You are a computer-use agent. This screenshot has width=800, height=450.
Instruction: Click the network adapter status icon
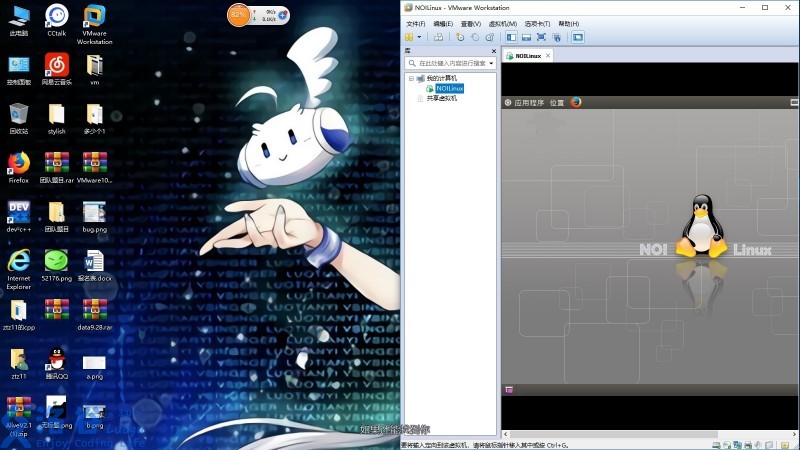738,445
